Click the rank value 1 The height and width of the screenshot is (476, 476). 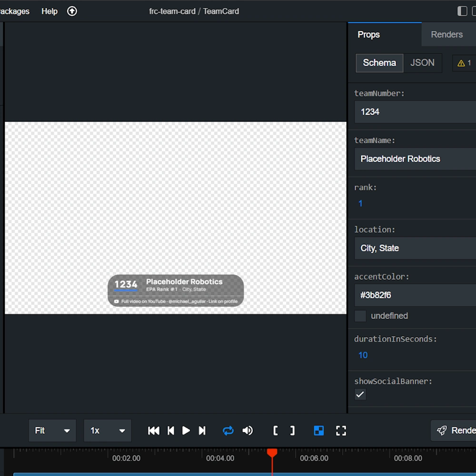[360, 203]
